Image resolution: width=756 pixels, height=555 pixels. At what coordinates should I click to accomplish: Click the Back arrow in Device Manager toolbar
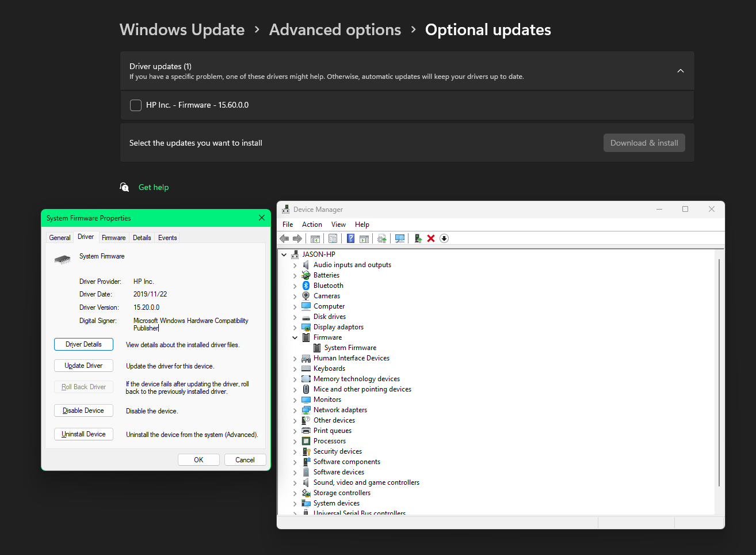tap(284, 238)
